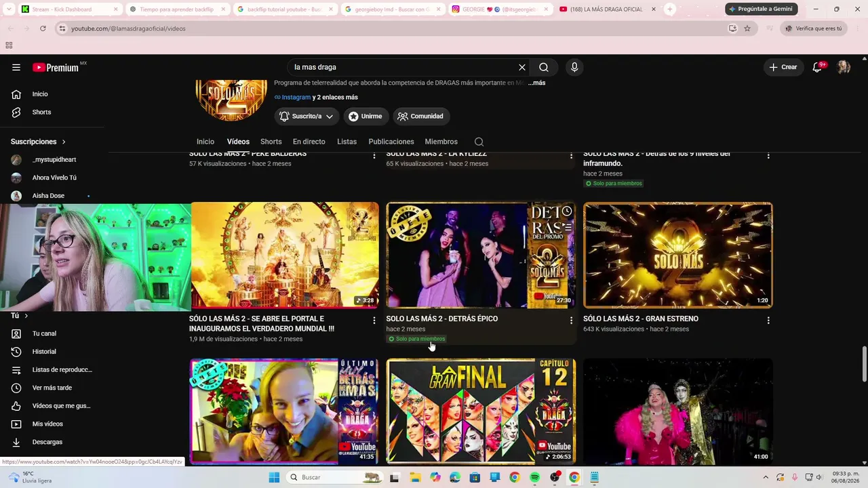Click the Windows taskbar Buscar search box
Viewport: 868px width, 488px height.
pos(334,477)
